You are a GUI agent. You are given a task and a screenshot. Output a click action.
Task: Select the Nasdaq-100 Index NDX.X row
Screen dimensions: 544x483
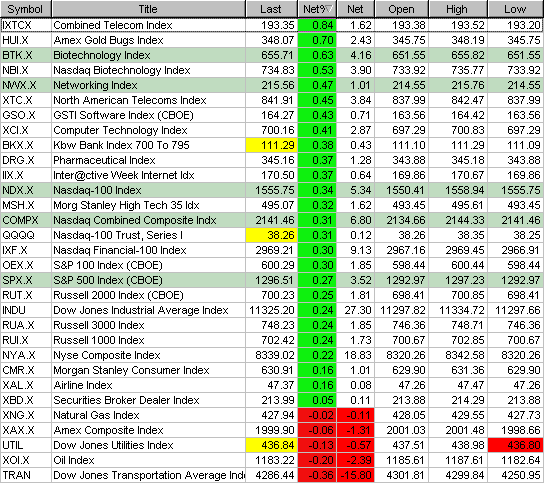click(272, 190)
